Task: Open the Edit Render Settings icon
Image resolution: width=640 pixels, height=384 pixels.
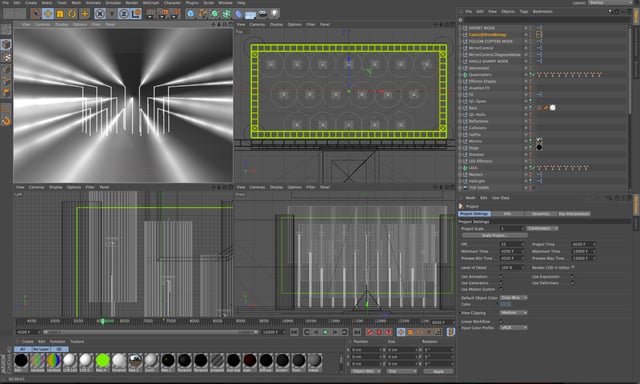Action: [176, 14]
